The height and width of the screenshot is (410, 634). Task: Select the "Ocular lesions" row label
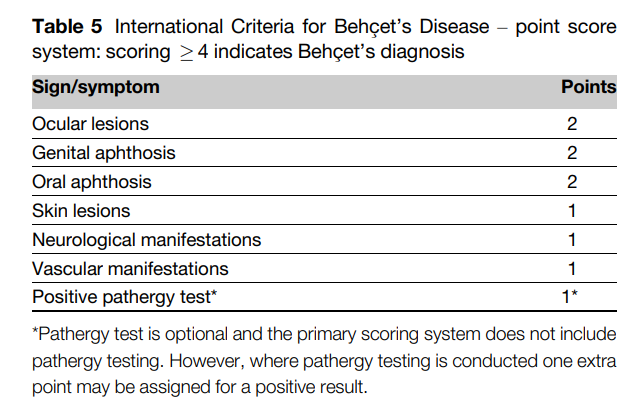91,124
